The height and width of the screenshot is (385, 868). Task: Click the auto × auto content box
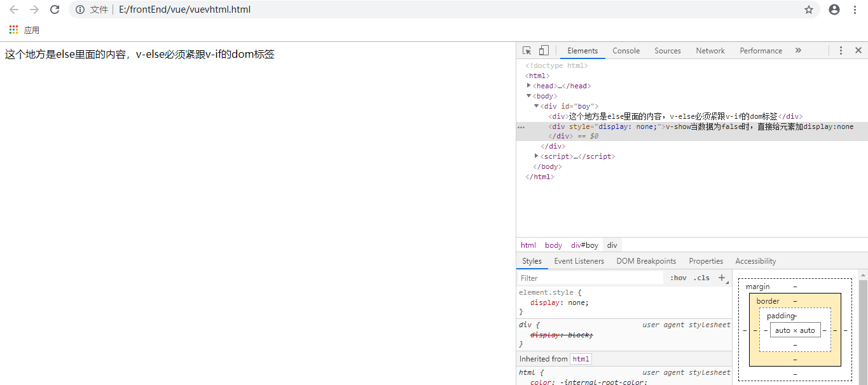[x=795, y=330]
